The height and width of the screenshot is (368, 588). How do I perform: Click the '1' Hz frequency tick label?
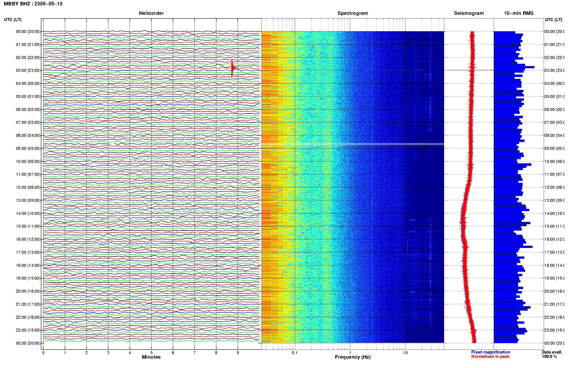[350, 353]
